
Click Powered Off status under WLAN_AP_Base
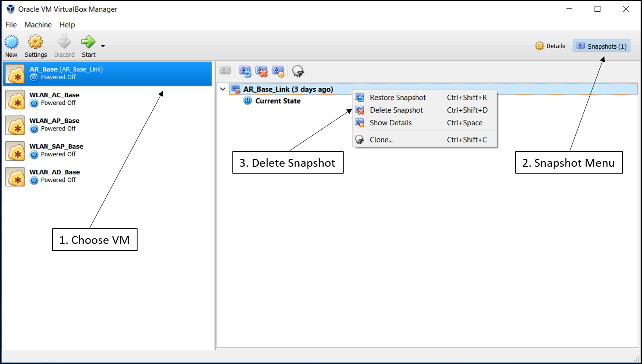click(58, 129)
